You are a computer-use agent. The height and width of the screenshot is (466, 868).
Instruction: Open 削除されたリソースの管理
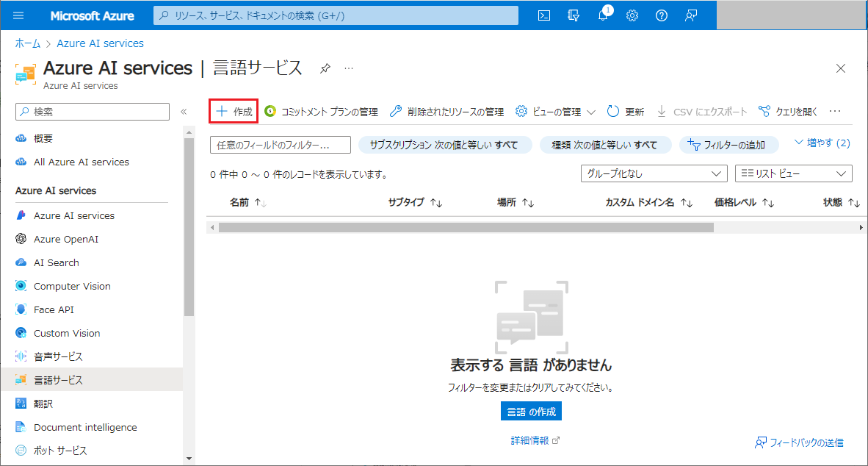(446, 112)
